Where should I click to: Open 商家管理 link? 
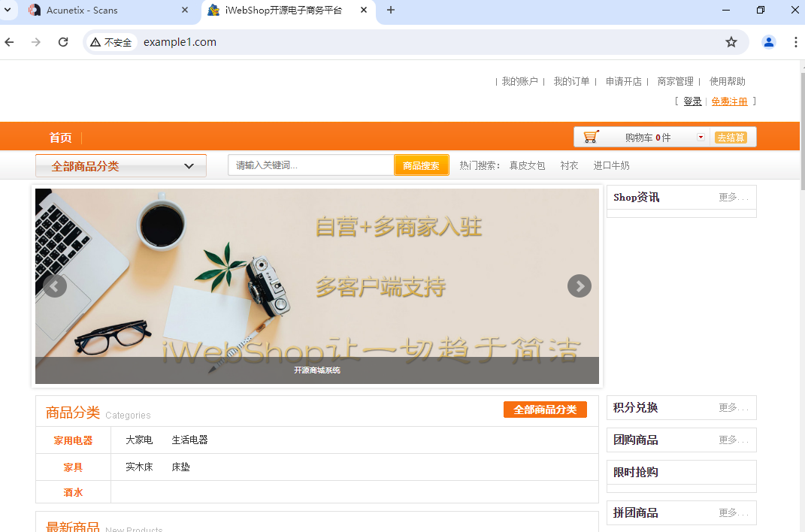pos(675,82)
